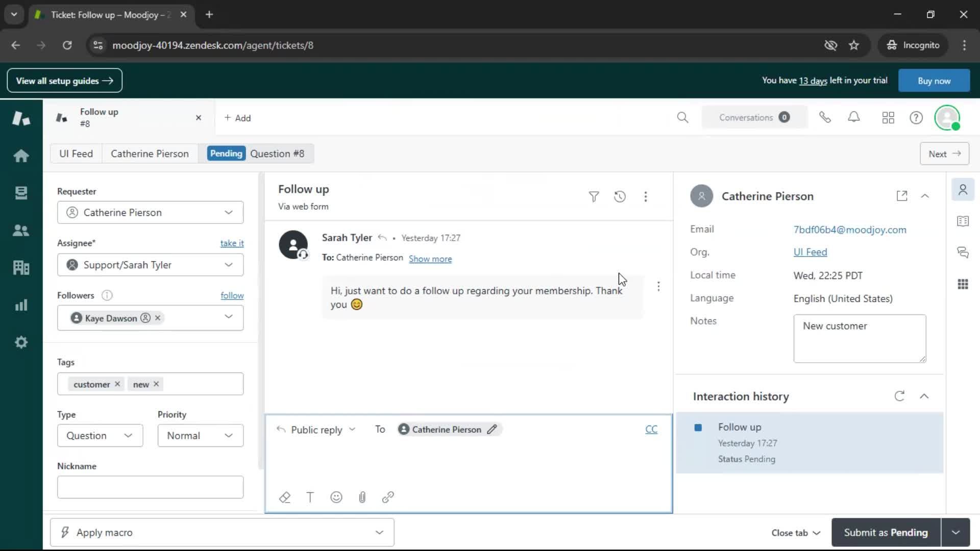Add a new ticket tab
The height and width of the screenshot is (551, 980).
[237, 118]
